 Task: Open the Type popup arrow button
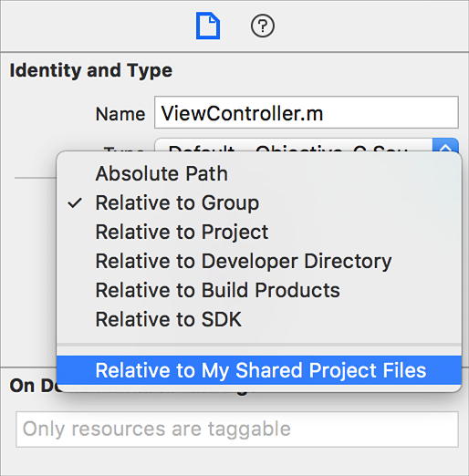coord(445,145)
